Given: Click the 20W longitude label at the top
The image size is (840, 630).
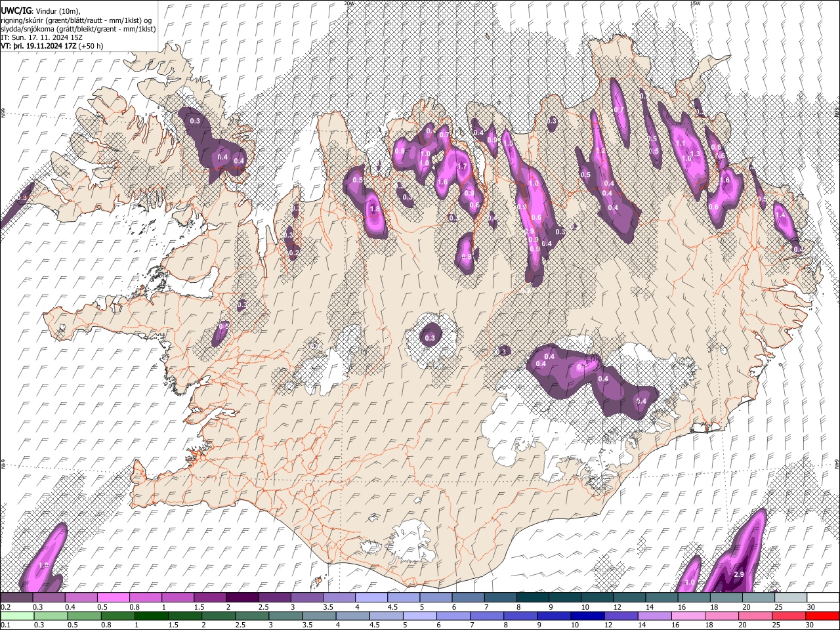Looking at the screenshot, I should tap(349, 3).
